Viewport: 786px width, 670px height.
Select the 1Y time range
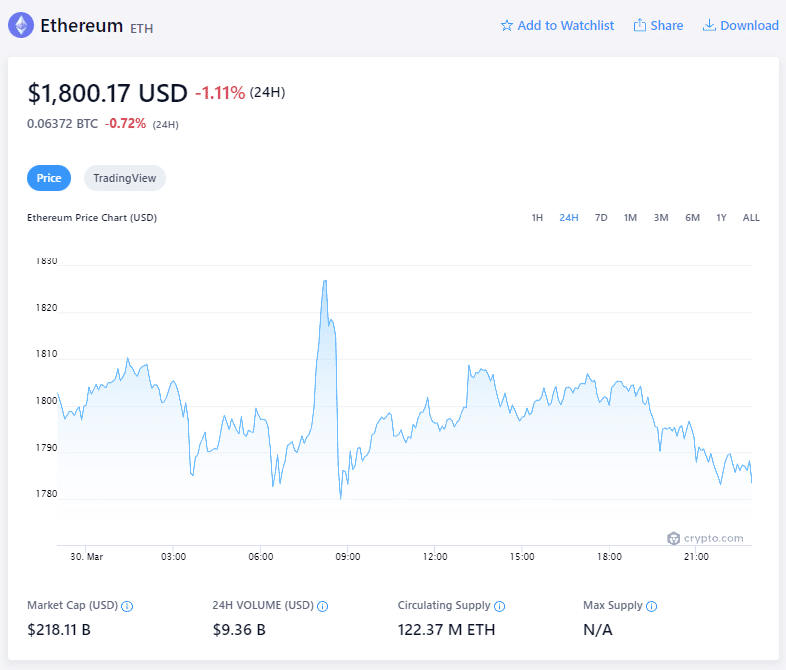coord(721,217)
